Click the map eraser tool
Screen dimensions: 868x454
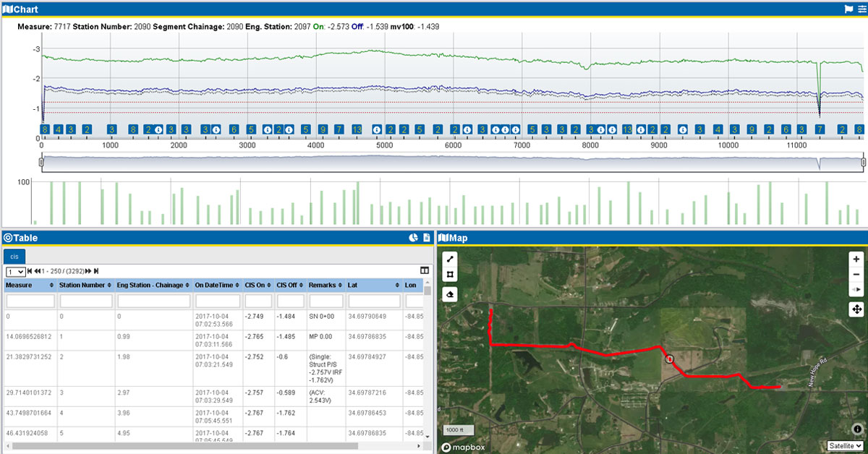click(x=450, y=295)
